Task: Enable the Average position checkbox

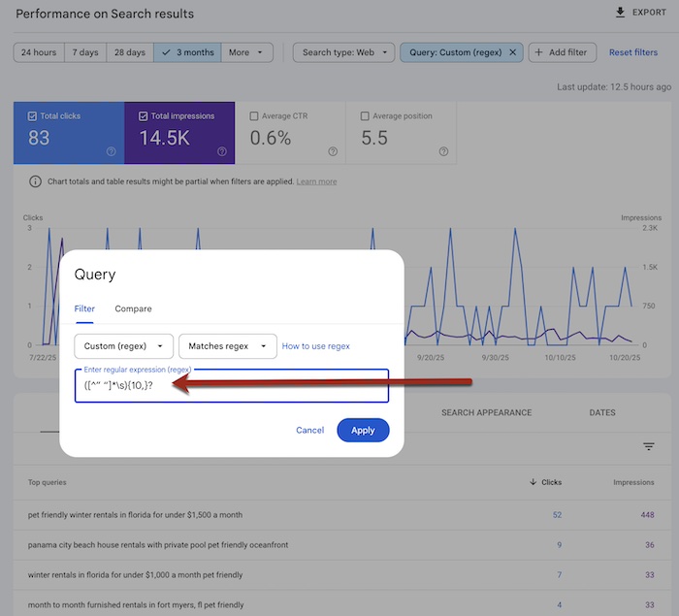Action: pos(365,116)
